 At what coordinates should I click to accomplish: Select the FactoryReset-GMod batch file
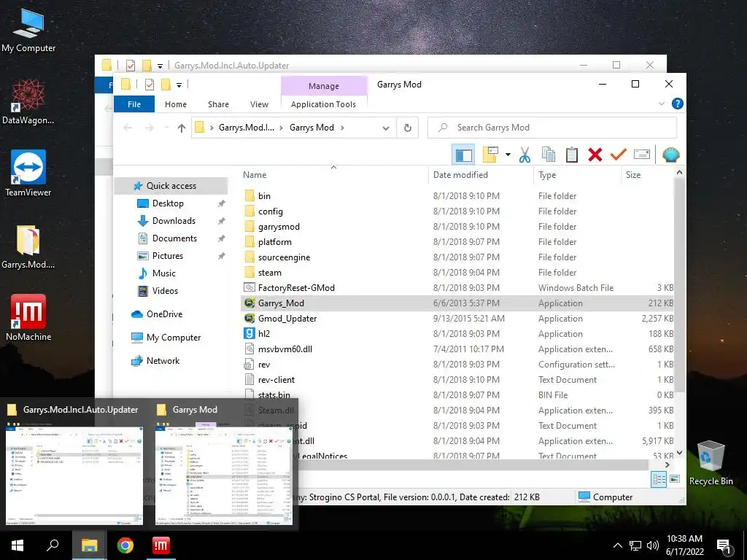point(296,287)
